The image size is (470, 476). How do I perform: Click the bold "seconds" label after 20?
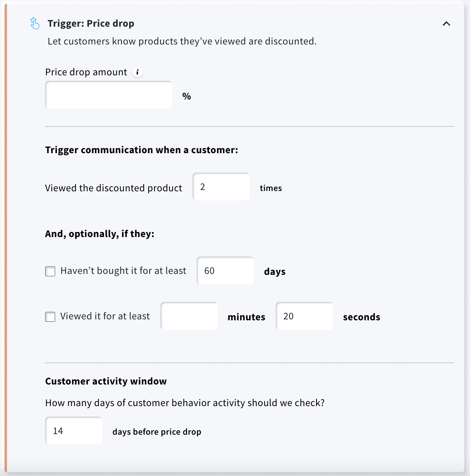pos(361,316)
